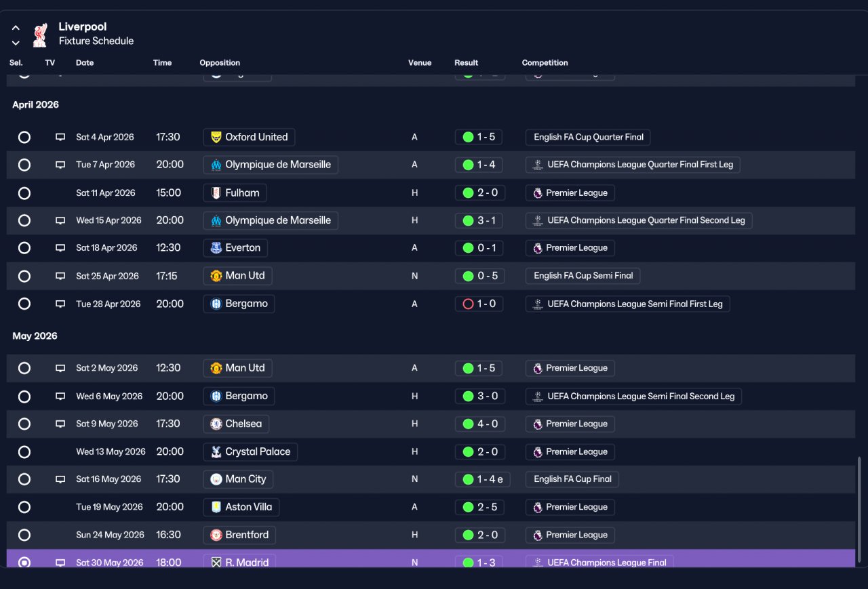
Task: Sort by Opposition column header
Action: click(x=220, y=63)
